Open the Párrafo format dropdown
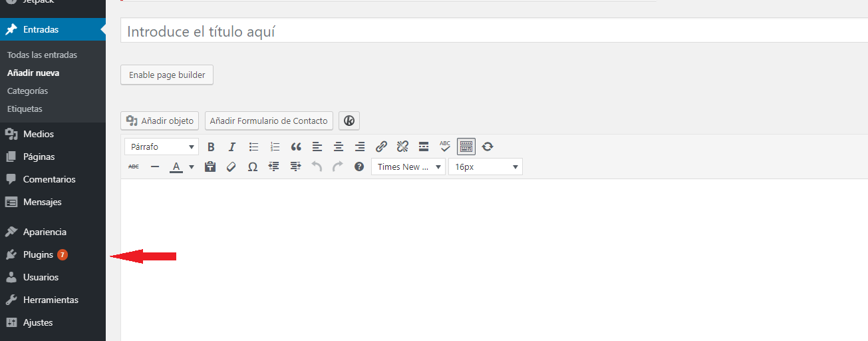The height and width of the screenshot is (341, 868). coord(162,147)
